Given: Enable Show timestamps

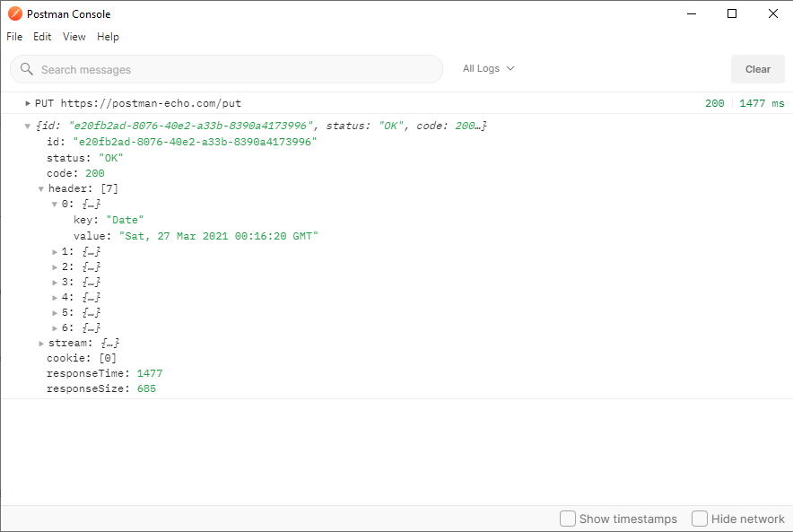Looking at the screenshot, I should click(567, 519).
